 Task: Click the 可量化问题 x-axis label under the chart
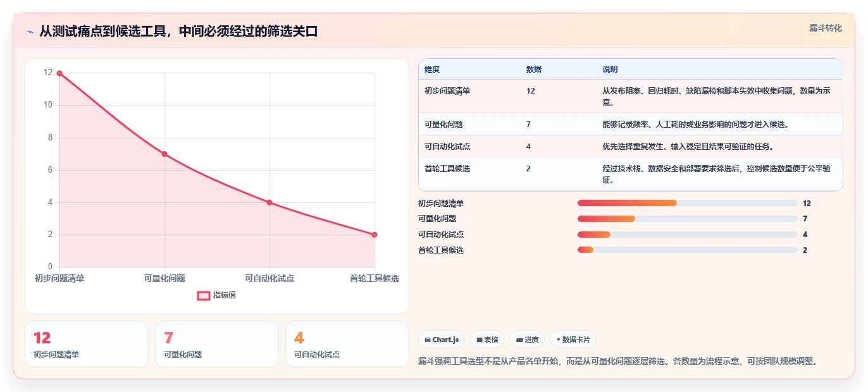click(164, 278)
